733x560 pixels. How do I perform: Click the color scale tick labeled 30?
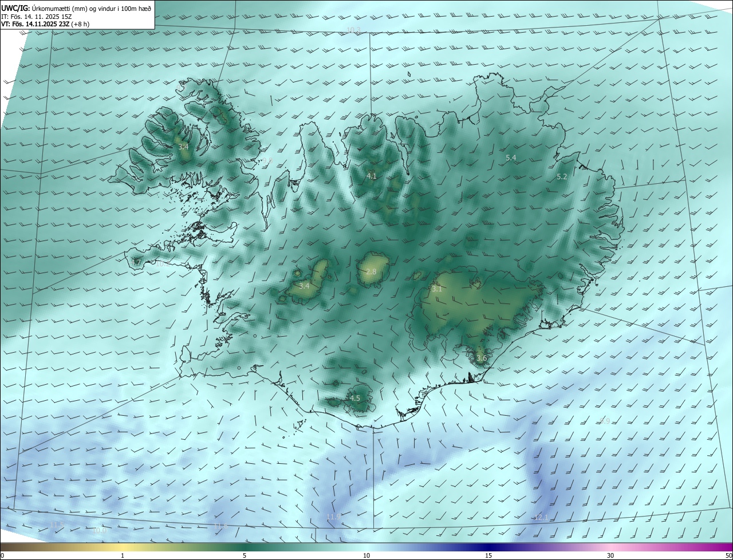point(610,555)
